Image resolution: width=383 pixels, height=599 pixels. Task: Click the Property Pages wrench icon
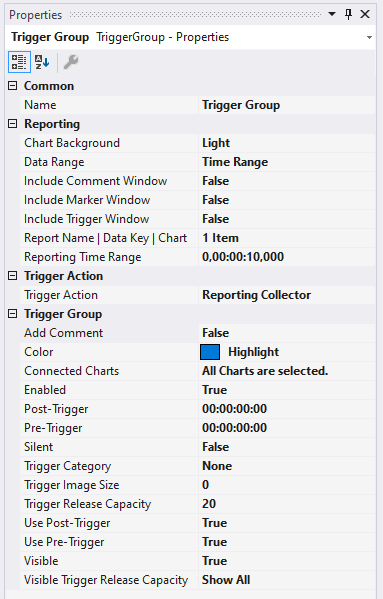(x=71, y=62)
